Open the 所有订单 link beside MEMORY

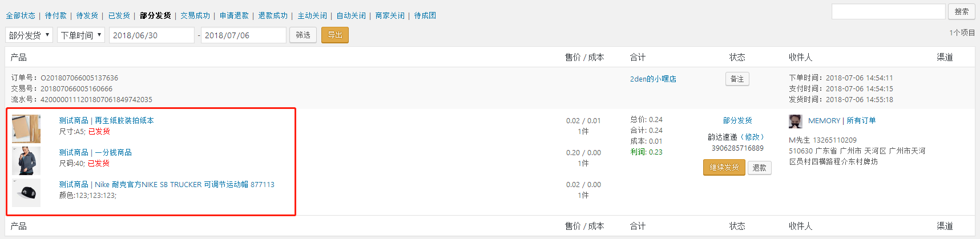tap(861, 121)
